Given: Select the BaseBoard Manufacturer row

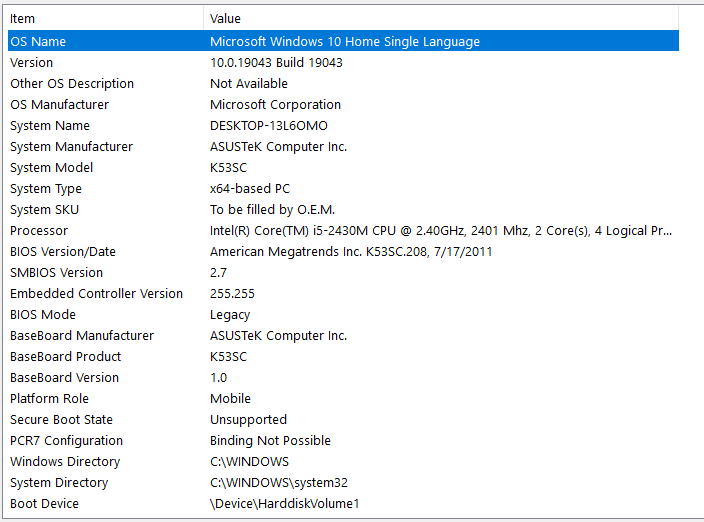Looking at the screenshot, I should tap(343, 336).
